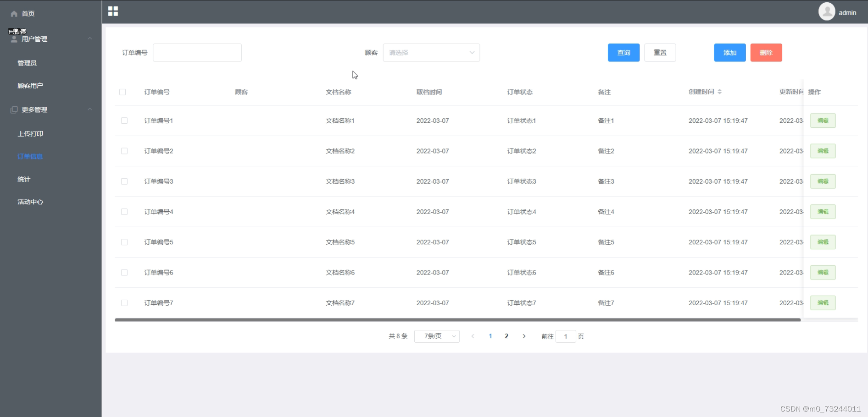Click 编辑 for 订单编号4 row
Viewport: 868px width, 417px height.
click(823, 212)
